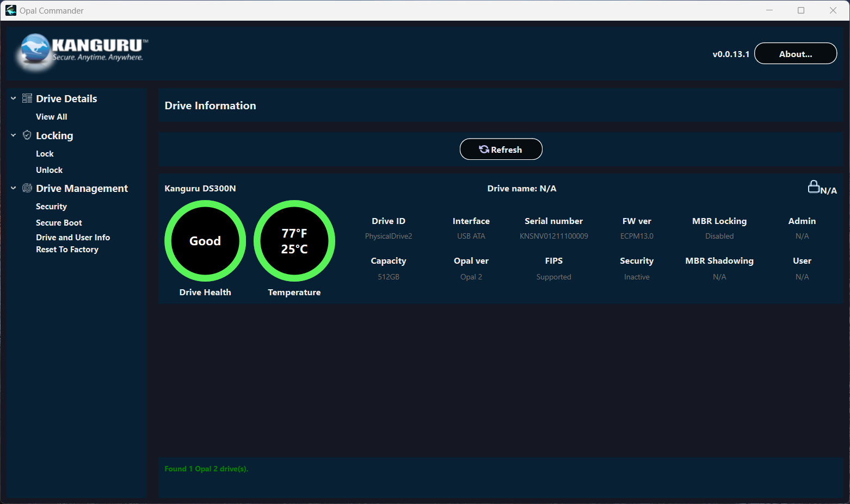Screen dimensions: 850x504
Task: Click the User column label
Action: [802, 261]
